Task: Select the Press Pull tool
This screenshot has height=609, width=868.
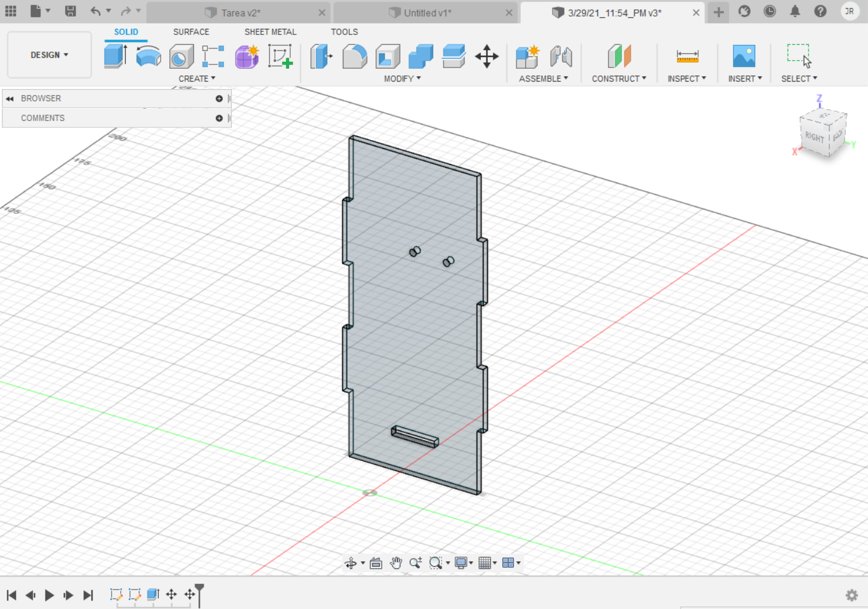Action: (x=321, y=56)
